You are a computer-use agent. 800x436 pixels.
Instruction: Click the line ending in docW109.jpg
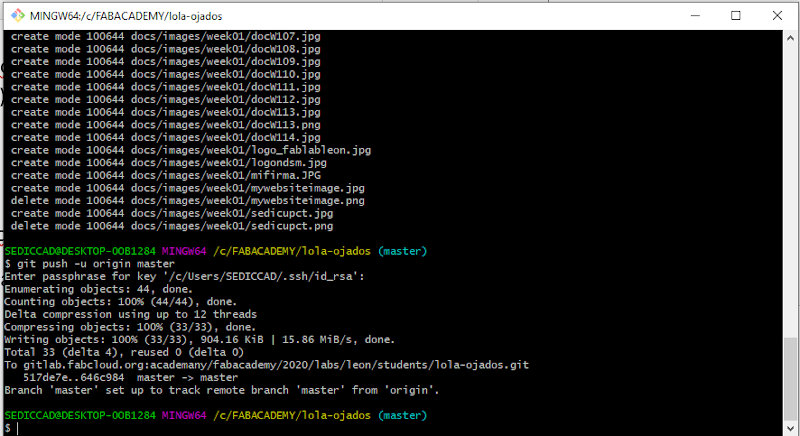coord(166,62)
